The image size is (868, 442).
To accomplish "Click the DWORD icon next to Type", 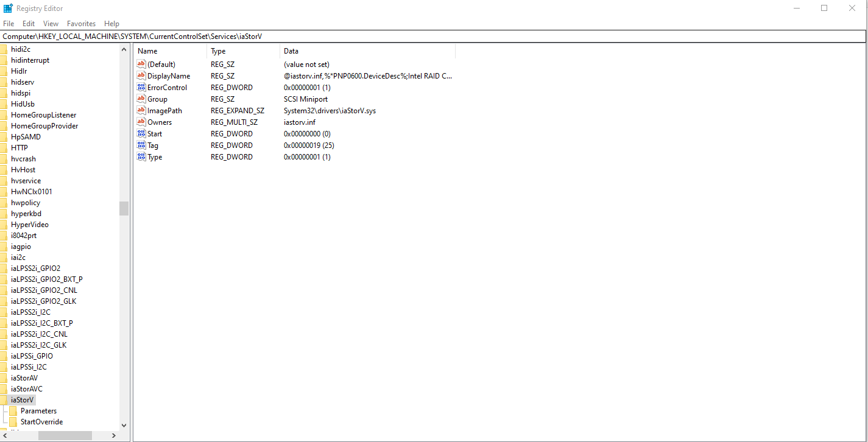I will tap(141, 156).
